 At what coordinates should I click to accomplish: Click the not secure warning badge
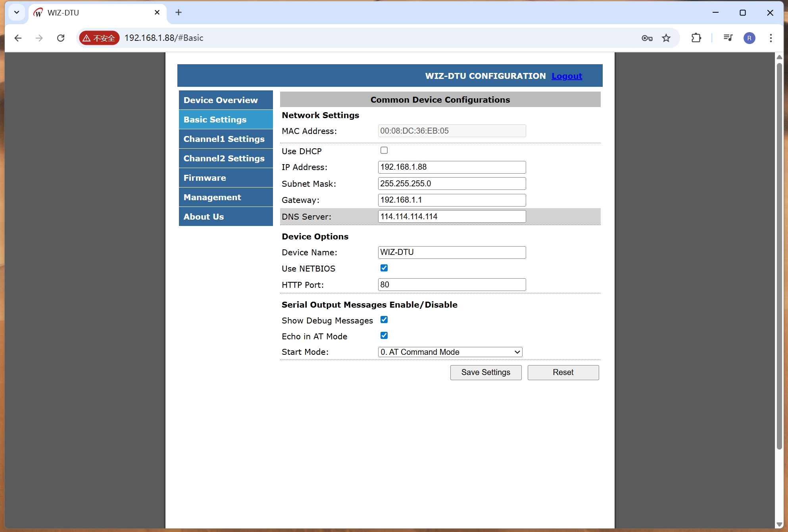point(99,38)
